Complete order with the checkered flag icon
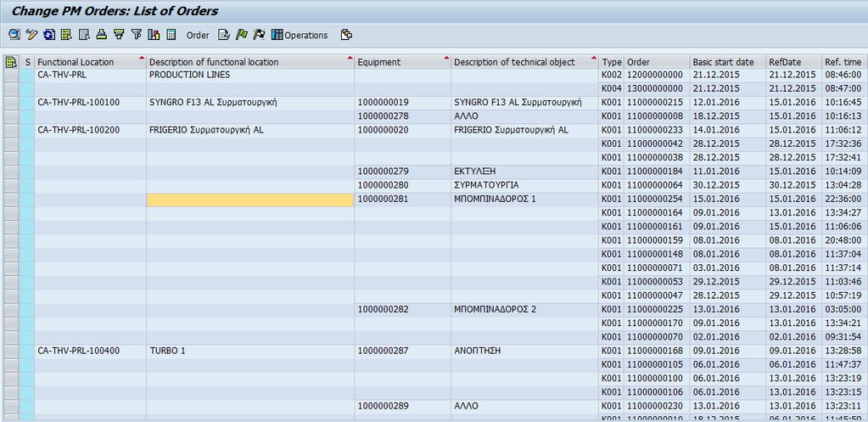 point(259,35)
